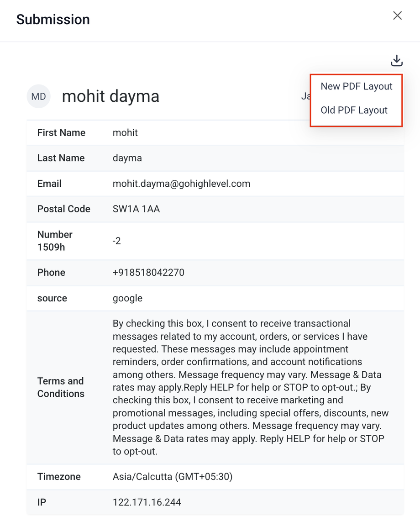
Task: Click the download submission icon
Action: click(397, 60)
